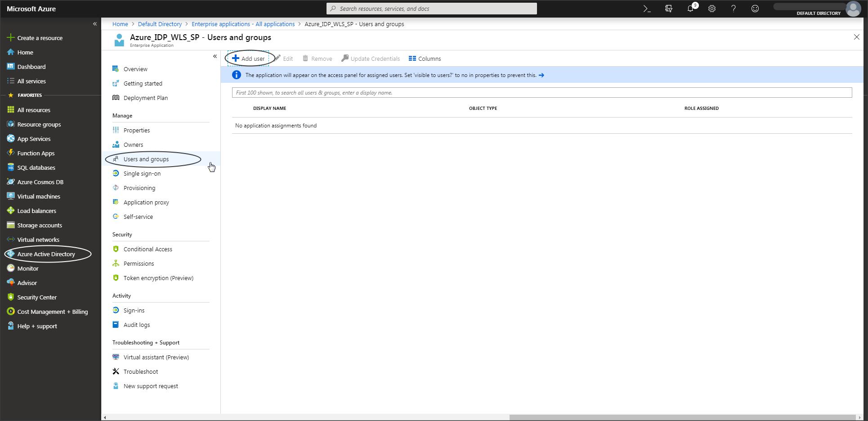Screen dimensions: 868x421
Task: Sort by Object Type column header
Action: [483, 108]
